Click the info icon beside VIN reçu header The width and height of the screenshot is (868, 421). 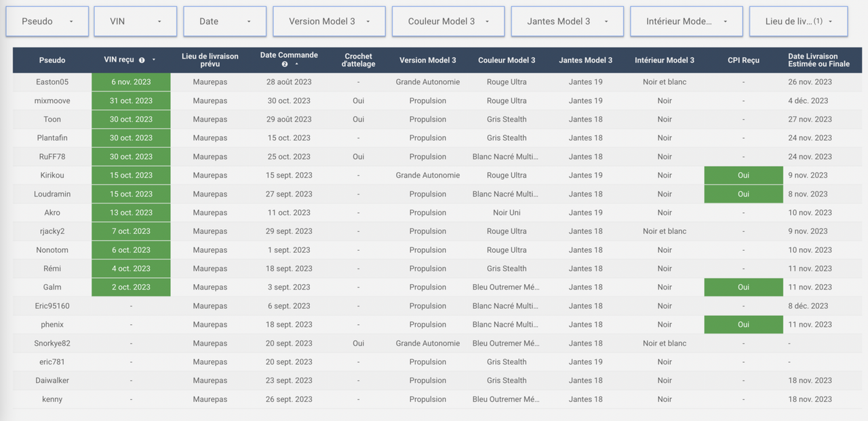(142, 60)
